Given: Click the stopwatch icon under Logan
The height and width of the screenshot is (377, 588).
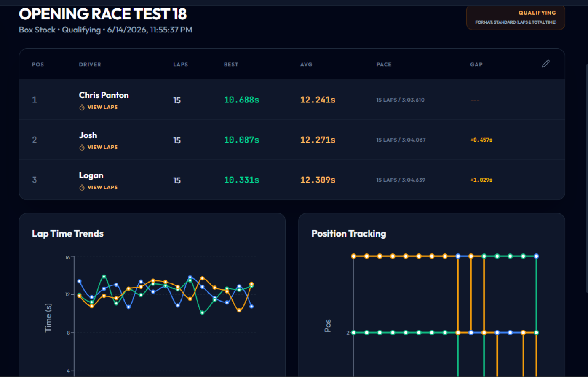Looking at the screenshot, I should (x=82, y=188).
